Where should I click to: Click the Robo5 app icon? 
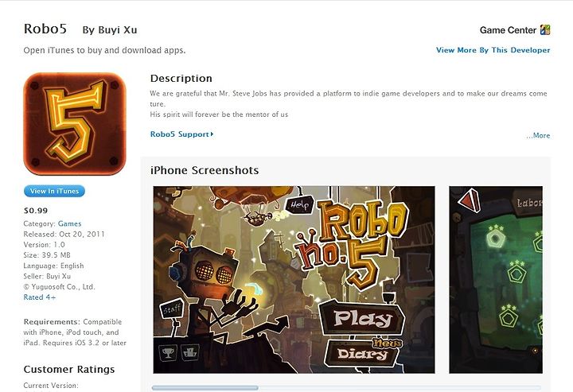click(x=75, y=124)
